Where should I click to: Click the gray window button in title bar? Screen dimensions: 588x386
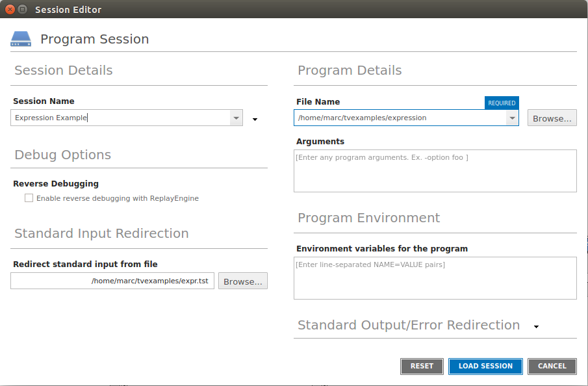click(23, 10)
